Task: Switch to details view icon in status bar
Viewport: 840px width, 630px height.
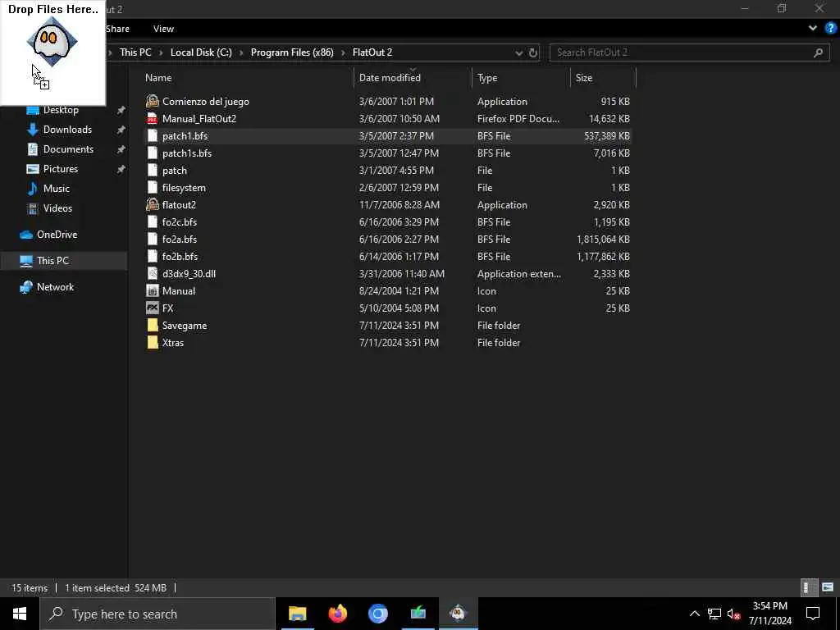Action: (808, 587)
